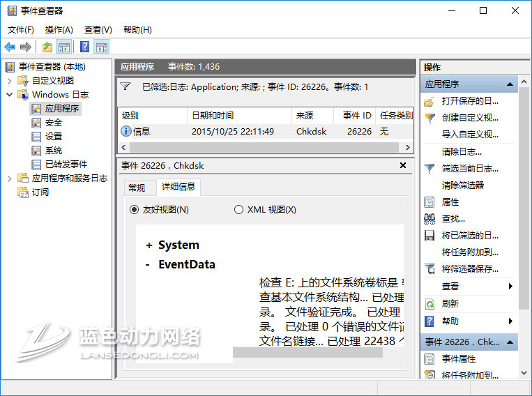
Task: Expand the System node in details
Action: [149, 245]
